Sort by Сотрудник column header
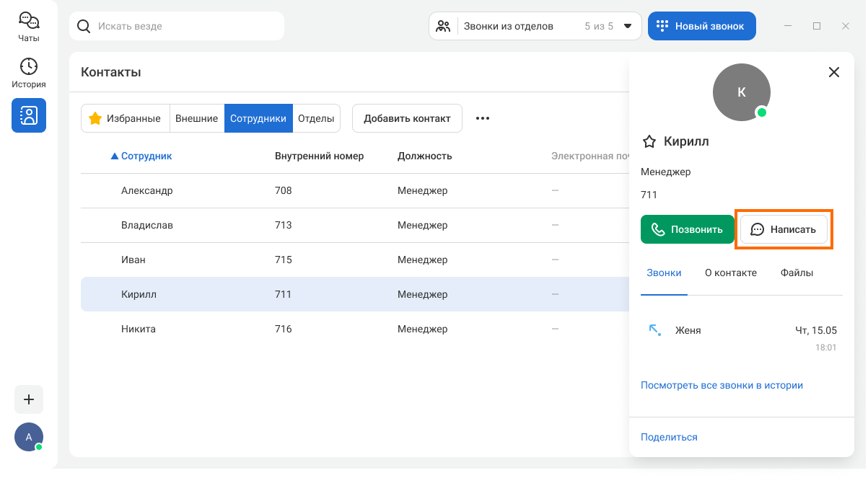Screen dimensions: 868x478 coord(146,156)
